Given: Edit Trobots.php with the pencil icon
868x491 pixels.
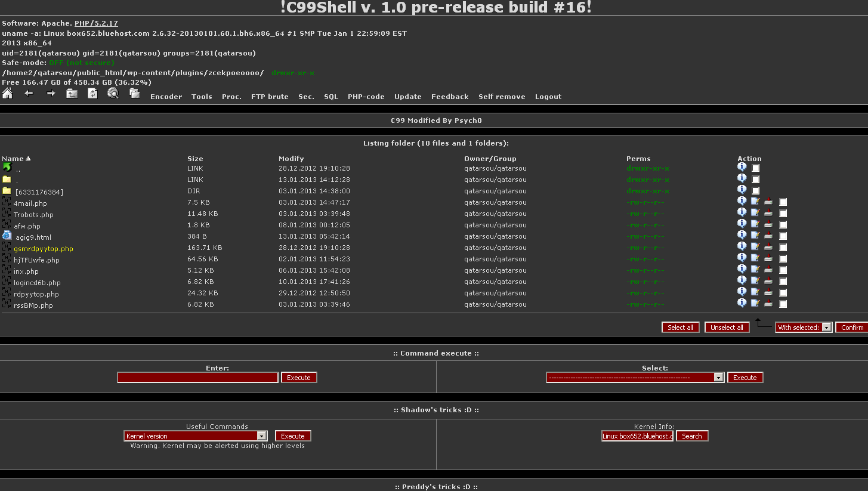Looking at the screenshot, I should click(x=755, y=212).
